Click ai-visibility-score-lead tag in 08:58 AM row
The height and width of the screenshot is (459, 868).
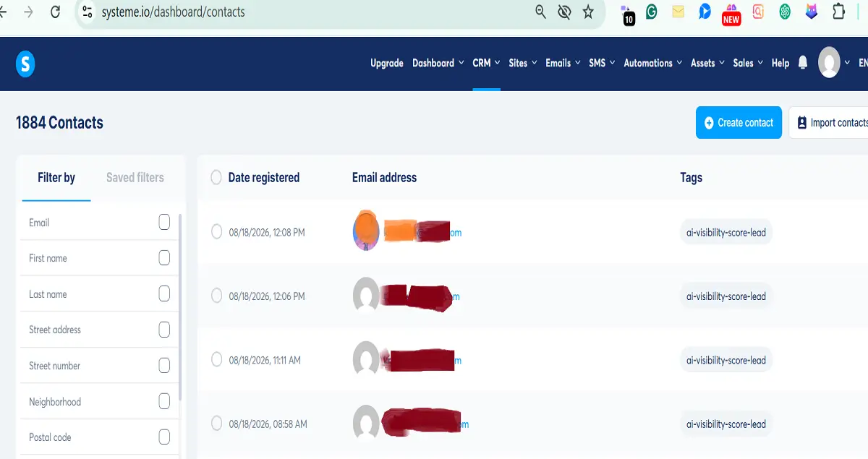726,424
